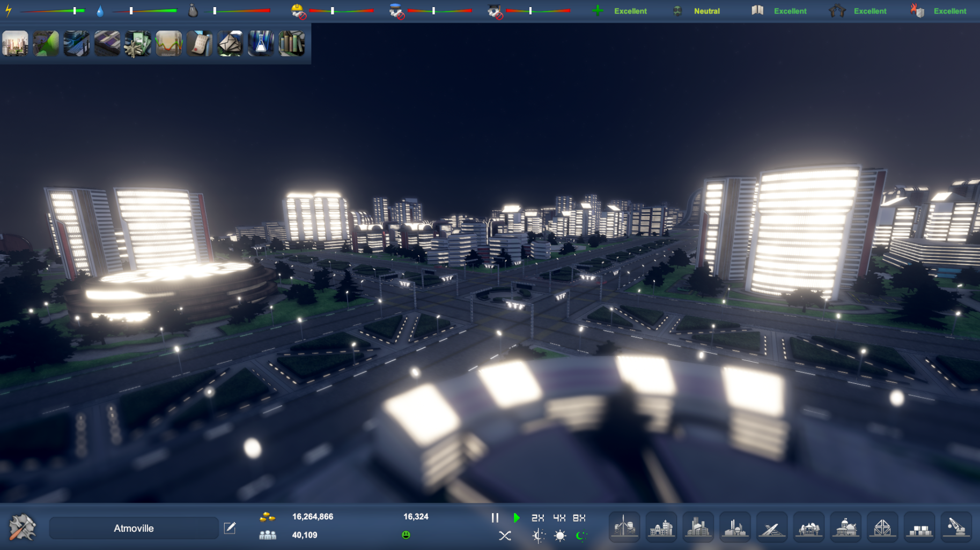Viewport: 980px width, 550px height.
Task: Click the open book education status icon
Action: pyautogui.click(x=757, y=10)
